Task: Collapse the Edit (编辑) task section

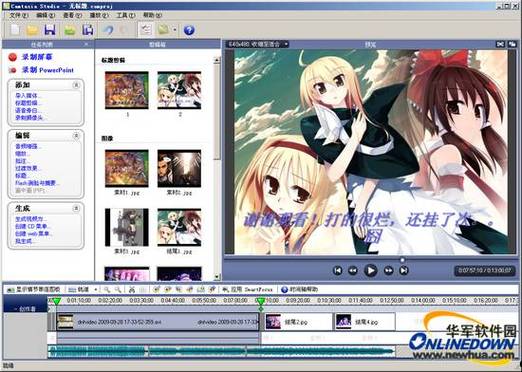Action: point(76,136)
